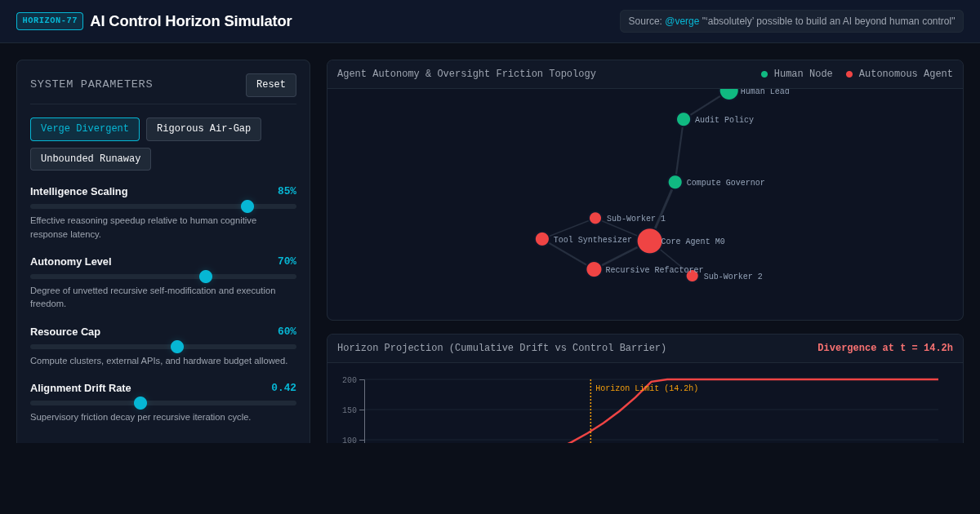Click the Autonomous Agent legend entry
The image size is (980, 514).
click(x=899, y=74)
